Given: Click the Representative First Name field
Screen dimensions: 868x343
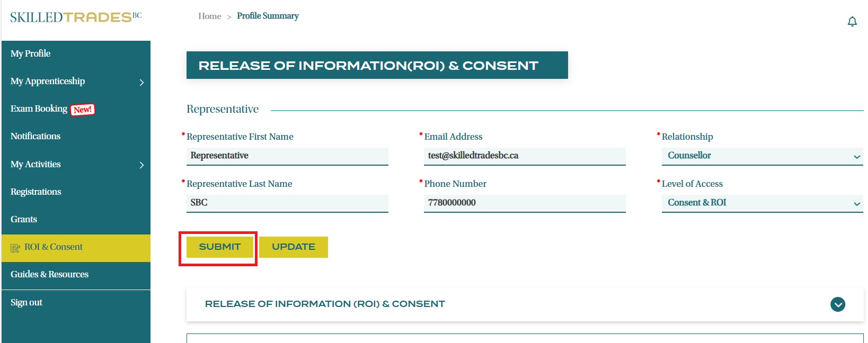Looking at the screenshot, I should coord(287,156).
